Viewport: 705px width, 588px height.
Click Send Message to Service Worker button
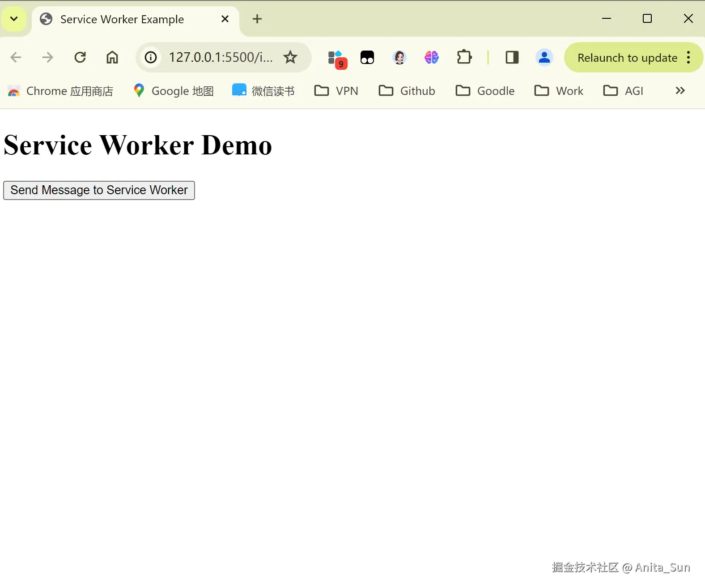click(99, 190)
